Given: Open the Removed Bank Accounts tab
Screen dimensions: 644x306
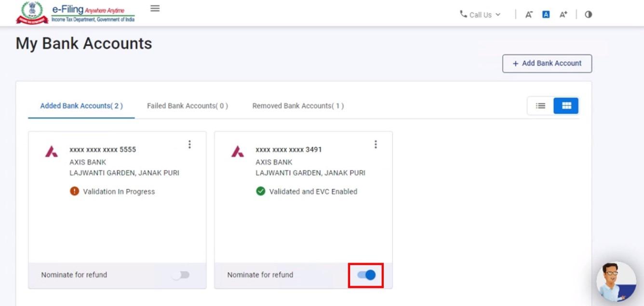Looking at the screenshot, I should click(x=298, y=105).
